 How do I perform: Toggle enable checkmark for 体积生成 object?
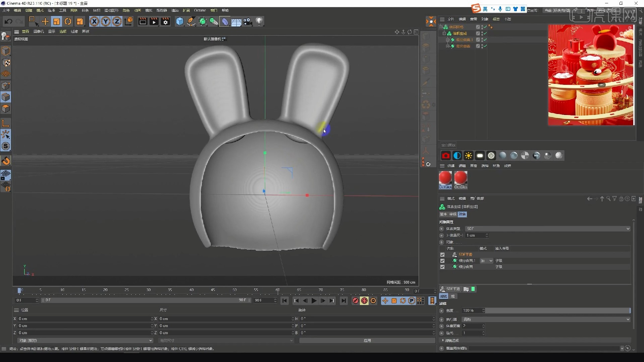[485, 33]
